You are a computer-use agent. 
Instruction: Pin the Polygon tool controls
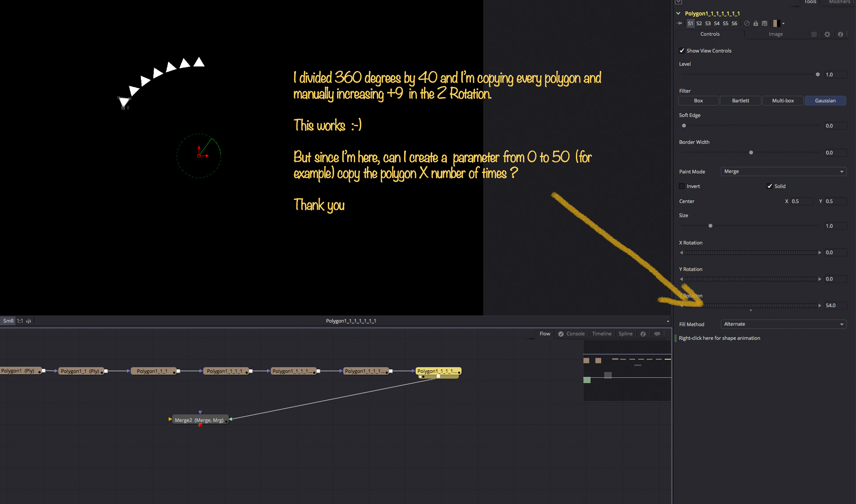tap(679, 23)
